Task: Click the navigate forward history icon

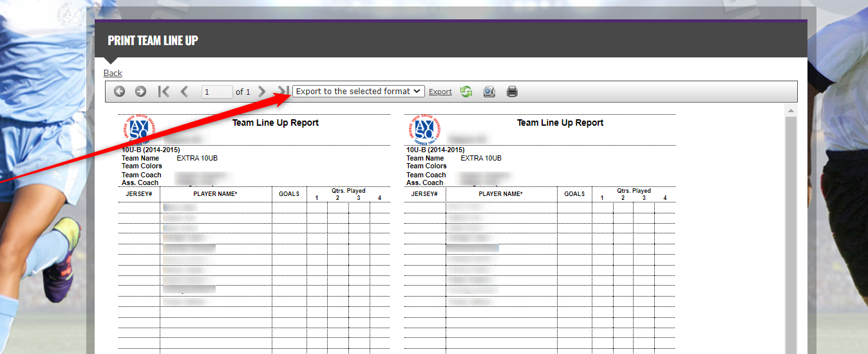Action: [x=140, y=92]
